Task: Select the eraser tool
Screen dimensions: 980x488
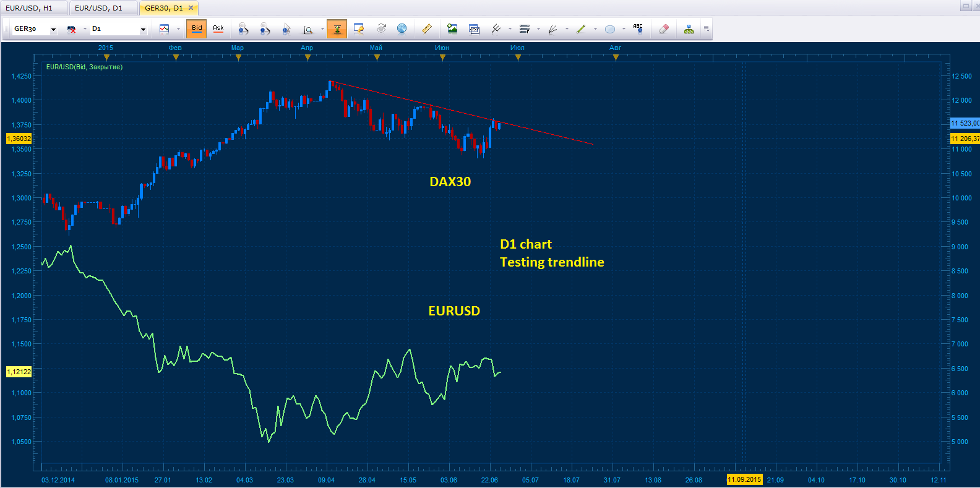Action: pos(664,28)
